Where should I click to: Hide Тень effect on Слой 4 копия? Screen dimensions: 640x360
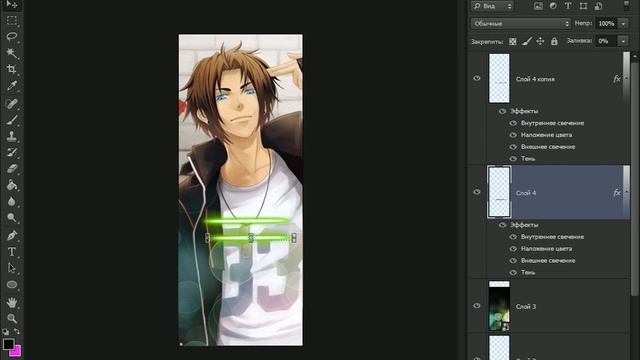[513, 158]
